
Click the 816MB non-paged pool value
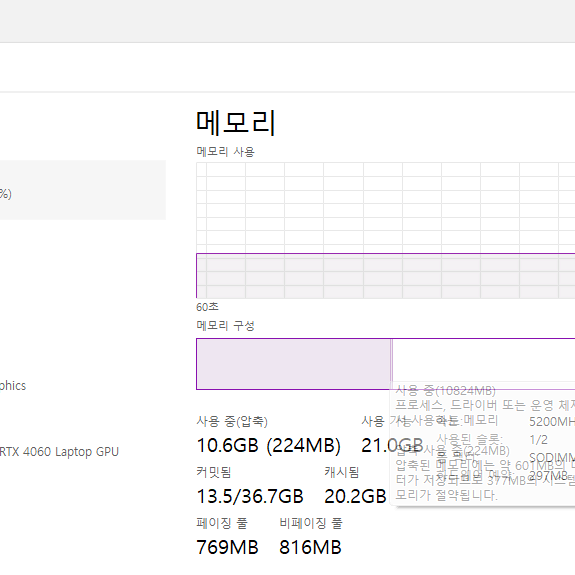coord(310,547)
